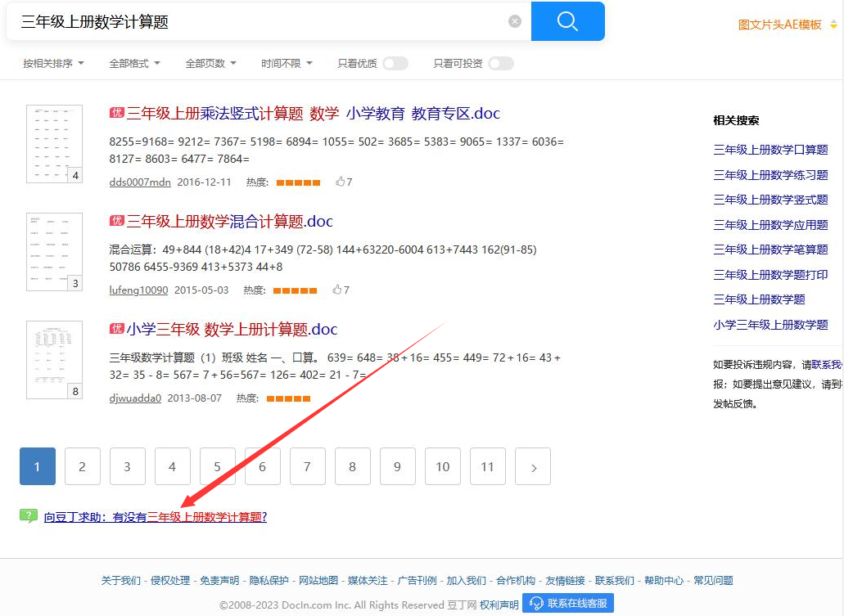This screenshot has width=844, height=616.
Task: Select related search 三年级上册数学竖式题
Action: (x=770, y=200)
